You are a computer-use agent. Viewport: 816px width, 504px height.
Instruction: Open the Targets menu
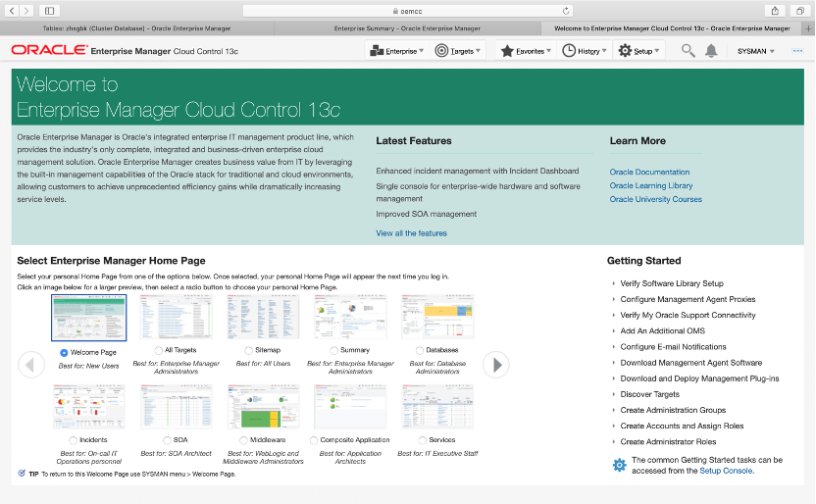pos(457,51)
